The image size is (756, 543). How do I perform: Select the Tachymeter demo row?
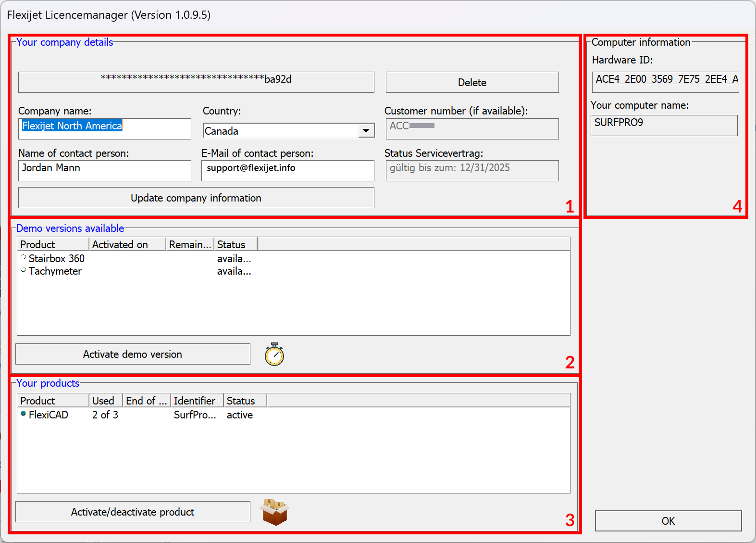[x=294, y=271]
